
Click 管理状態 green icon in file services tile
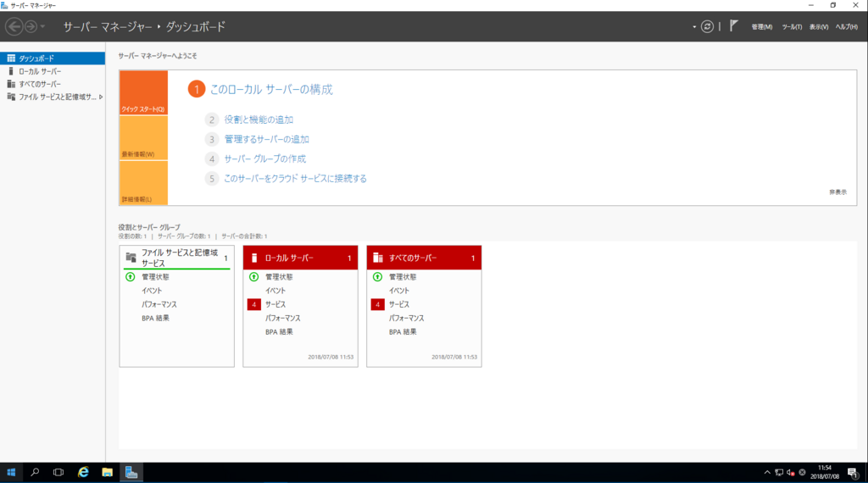pos(130,276)
